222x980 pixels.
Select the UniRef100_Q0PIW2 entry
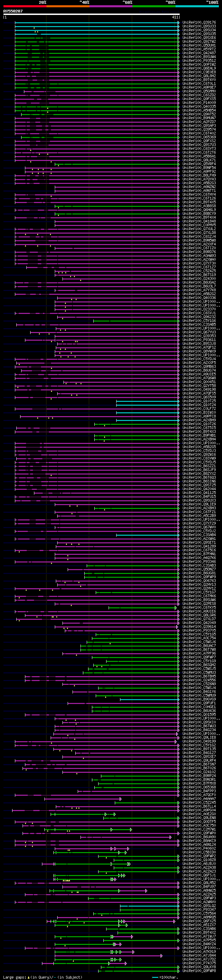click(x=199, y=65)
